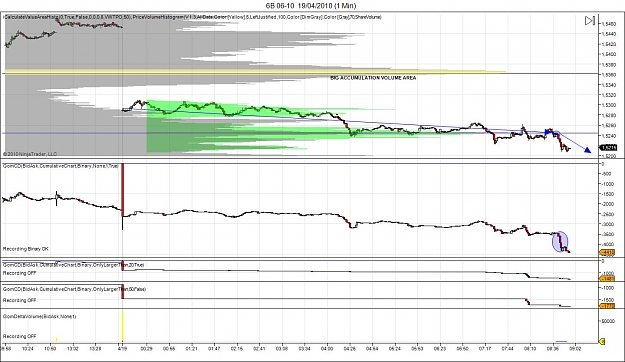The width and height of the screenshot is (625, 362).
Task: Click Recording OFF in the OnlyLargerThan,50 panel
Action: 20,300
